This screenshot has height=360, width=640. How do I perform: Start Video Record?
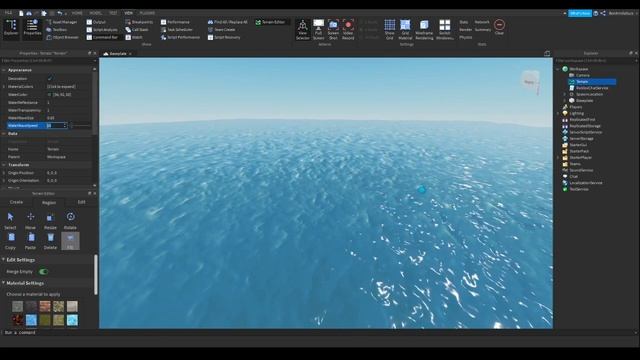tap(348, 29)
